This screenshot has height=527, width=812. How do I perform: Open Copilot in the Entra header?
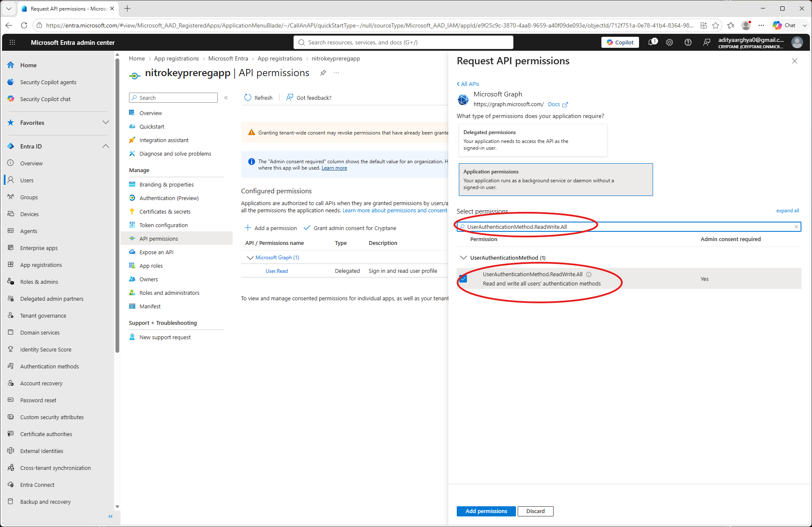(x=620, y=42)
